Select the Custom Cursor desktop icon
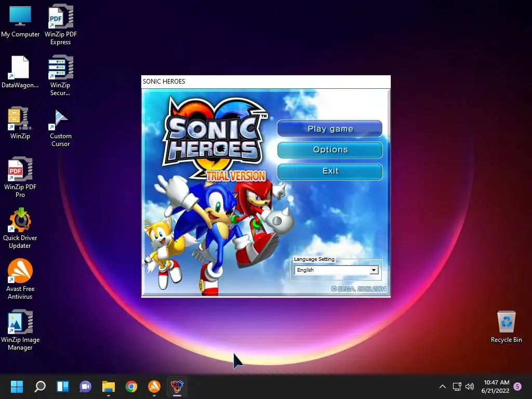The width and height of the screenshot is (532, 399). pos(60,128)
